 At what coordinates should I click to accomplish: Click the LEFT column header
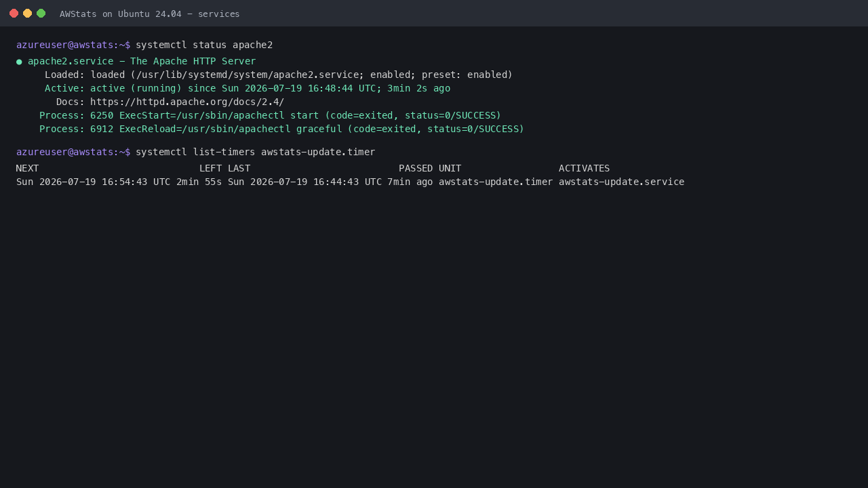pos(211,168)
